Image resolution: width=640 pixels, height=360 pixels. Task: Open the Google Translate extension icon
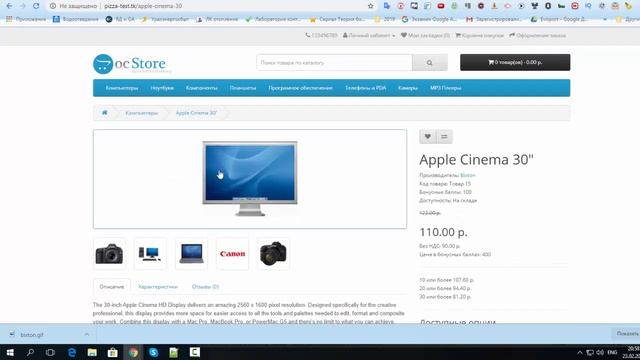[387, 6]
